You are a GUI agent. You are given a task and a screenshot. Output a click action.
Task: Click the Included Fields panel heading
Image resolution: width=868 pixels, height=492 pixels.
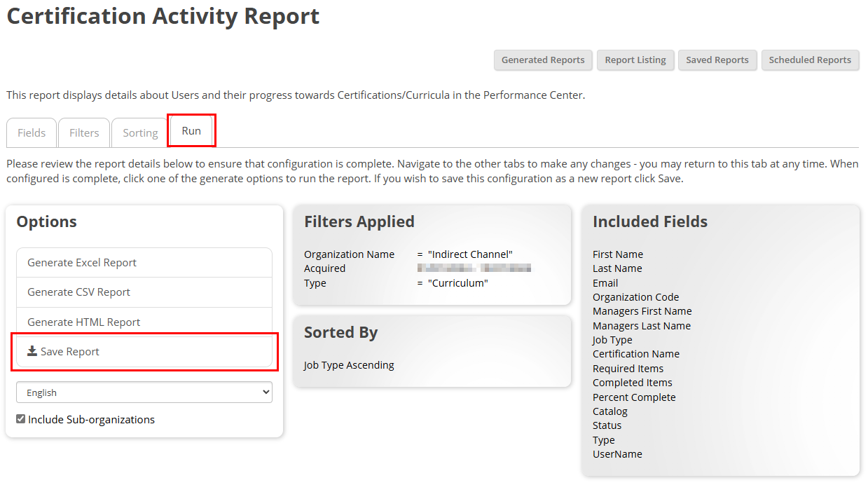650,221
